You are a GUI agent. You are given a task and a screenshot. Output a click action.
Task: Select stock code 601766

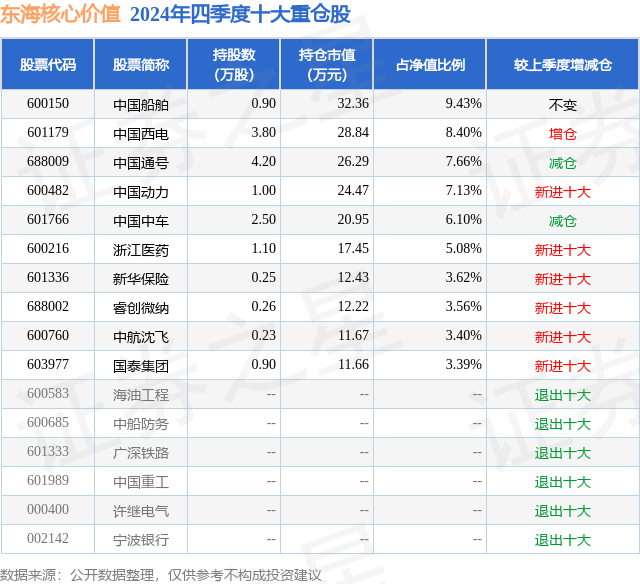tap(48, 220)
